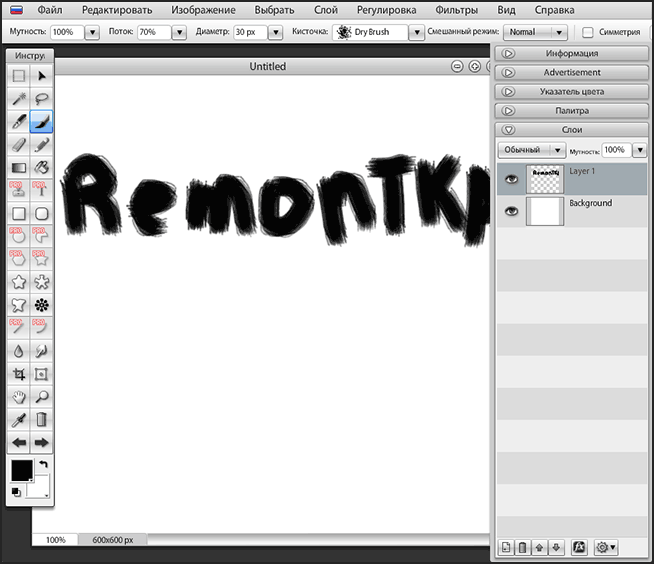
Task: Reset to default black and white colors
Action: click(x=16, y=492)
